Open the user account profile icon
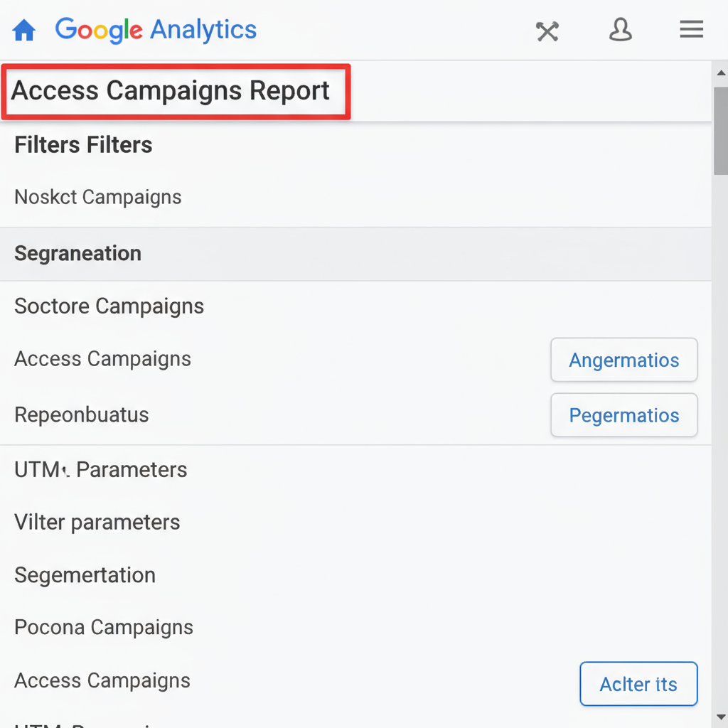The width and height of the screenshot is (728, 728). click(x=620, y=30)
